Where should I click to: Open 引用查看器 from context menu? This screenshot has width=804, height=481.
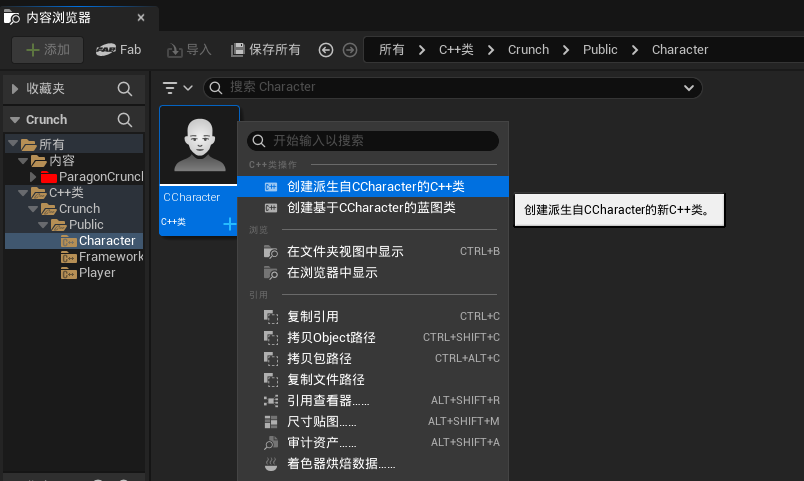coord(373,400)
